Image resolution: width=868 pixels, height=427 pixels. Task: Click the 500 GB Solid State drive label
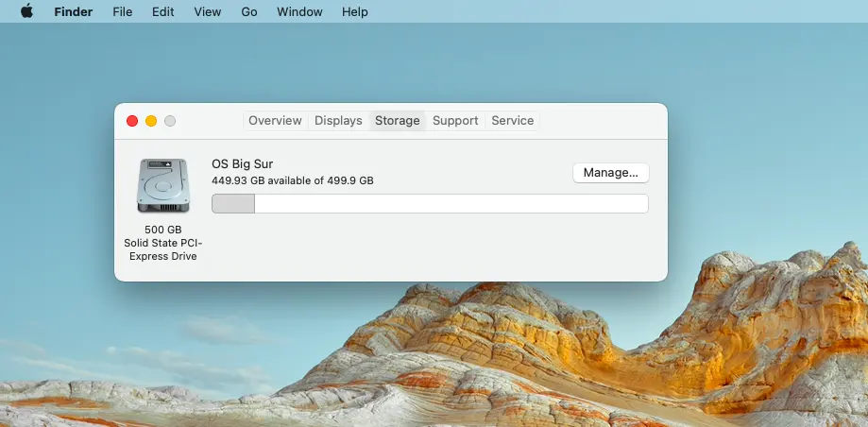[x=163, y=243]
